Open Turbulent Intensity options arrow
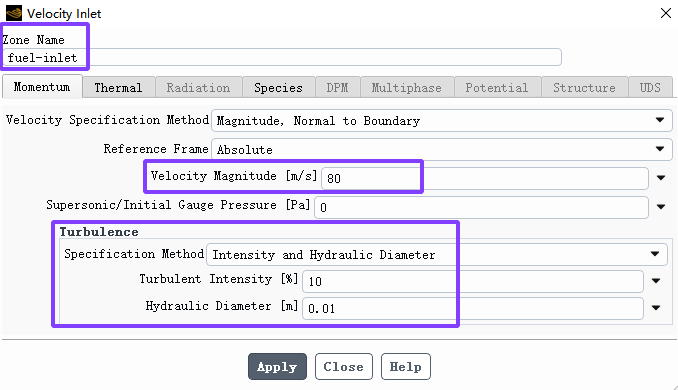The width and height of the screenshot is (678, 390). point(656,281)
